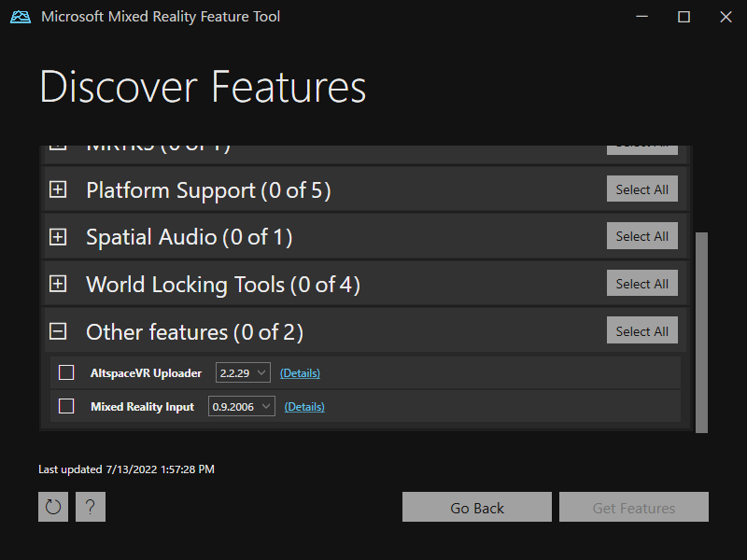The height and width of the screenshot is (560, 747).
Task: Open AltspaceVR Uploader version dropdown
Action: coord(243,372)
